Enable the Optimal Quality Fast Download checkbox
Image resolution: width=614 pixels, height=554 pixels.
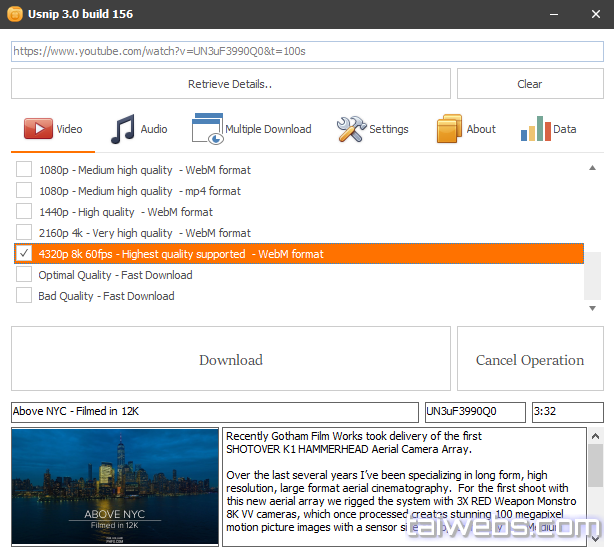pos(24,275)
